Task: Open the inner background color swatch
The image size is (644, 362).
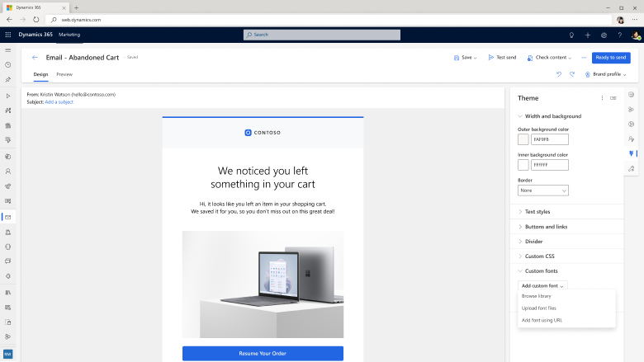Action: tap(523, 165)
